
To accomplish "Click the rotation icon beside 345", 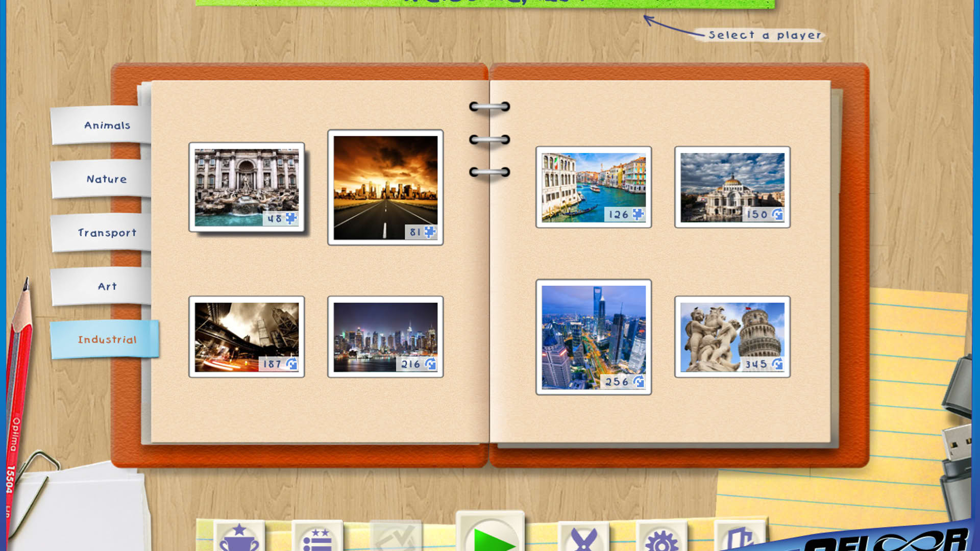I will [777, 364].
